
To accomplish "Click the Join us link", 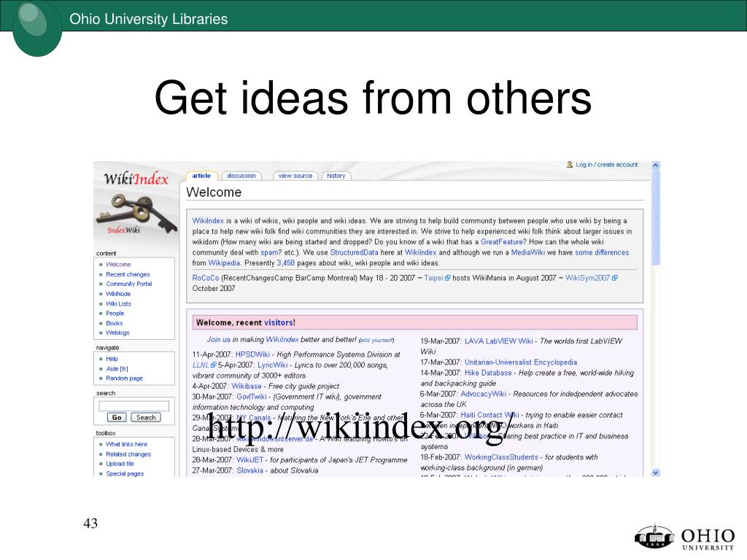I will click(x=218, y=340).
